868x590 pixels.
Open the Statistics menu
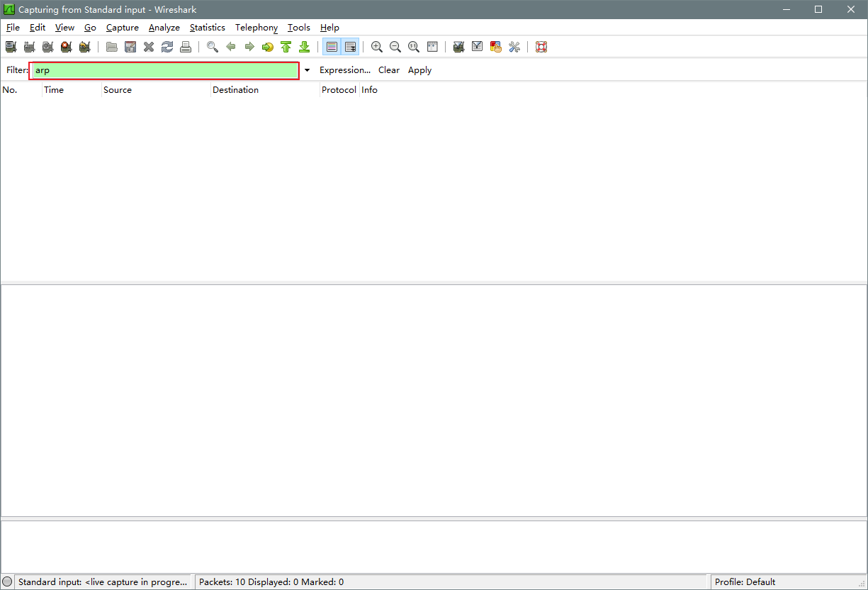(207, 28)
